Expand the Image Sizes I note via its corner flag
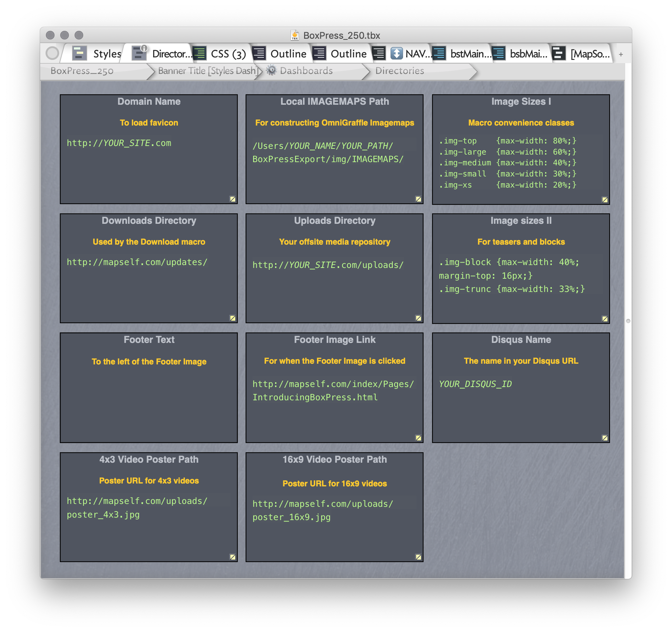672x632 pixels. click(605, 199)
